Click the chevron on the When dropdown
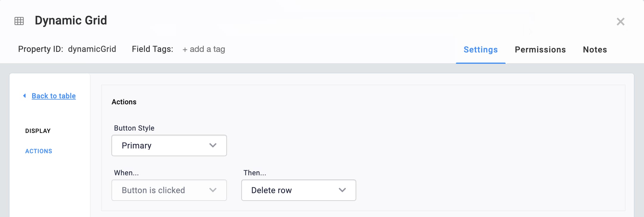This screenshot has width=644, height=217. [213, 190]
